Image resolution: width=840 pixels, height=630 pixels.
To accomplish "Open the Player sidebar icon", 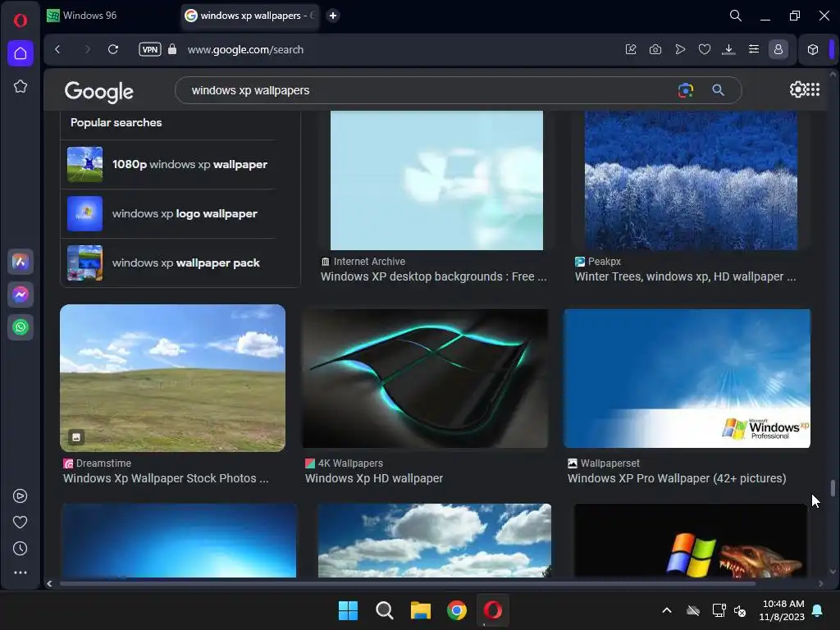I will (x=21, y=496).
